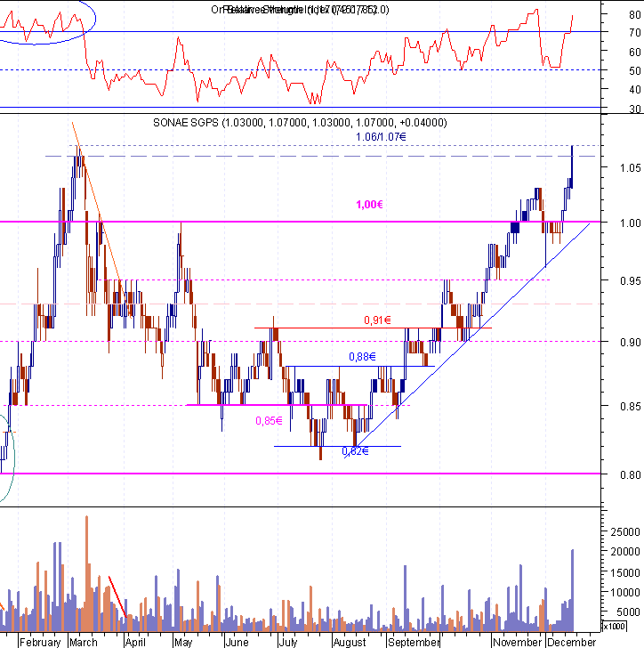Select the RSI 30 scale value
Image resolution: width=644 pixels, height=648 pixels.
click(x=635, y=109)
